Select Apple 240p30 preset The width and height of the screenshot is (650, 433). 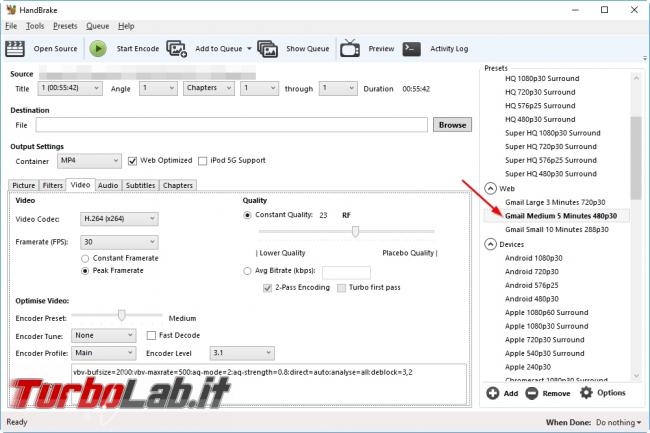(x=528, y=367)
